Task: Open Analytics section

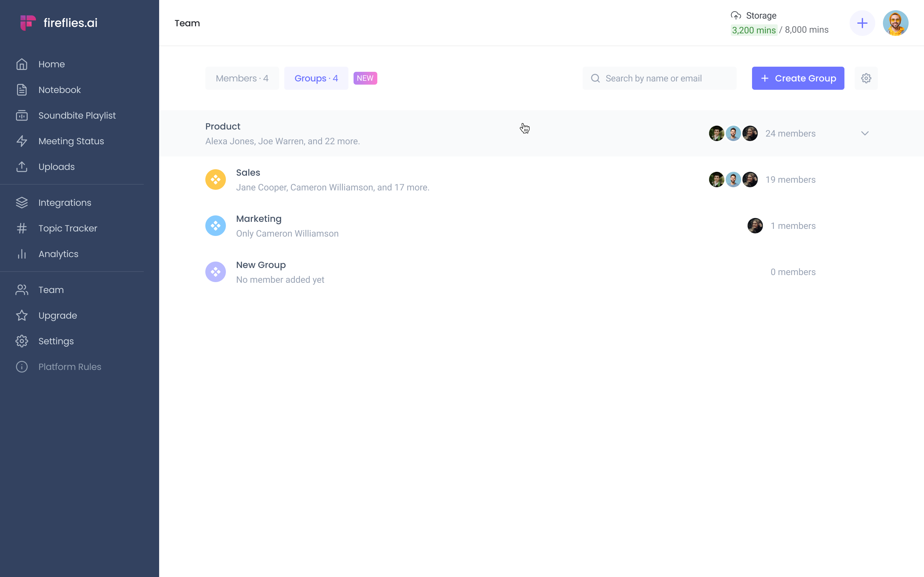Action: [x=58, y=253]
